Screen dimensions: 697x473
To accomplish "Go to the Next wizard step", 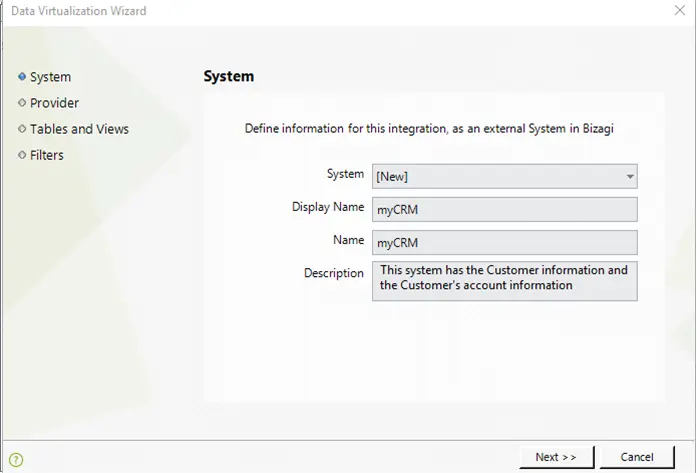I will (x=556, y=457).
